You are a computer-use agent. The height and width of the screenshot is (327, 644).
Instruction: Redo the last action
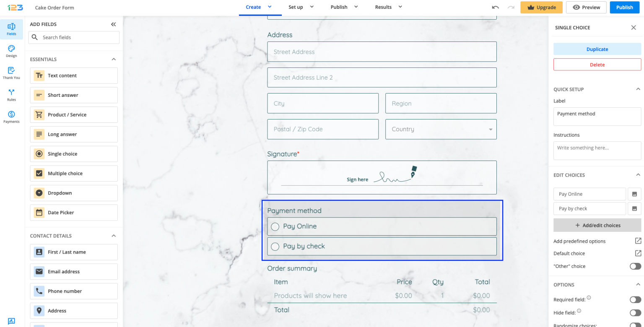(x=511, y=7)
